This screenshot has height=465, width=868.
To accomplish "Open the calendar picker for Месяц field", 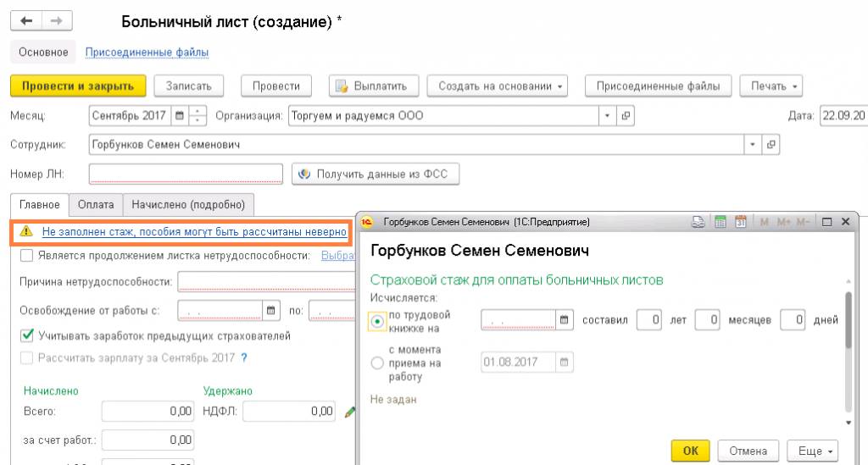I will [x=179, y=115].
